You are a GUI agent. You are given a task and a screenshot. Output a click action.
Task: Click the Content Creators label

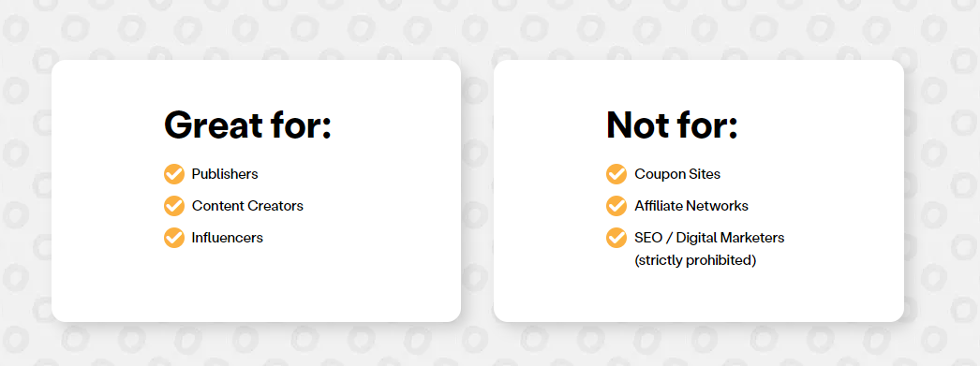coord(247,206)
